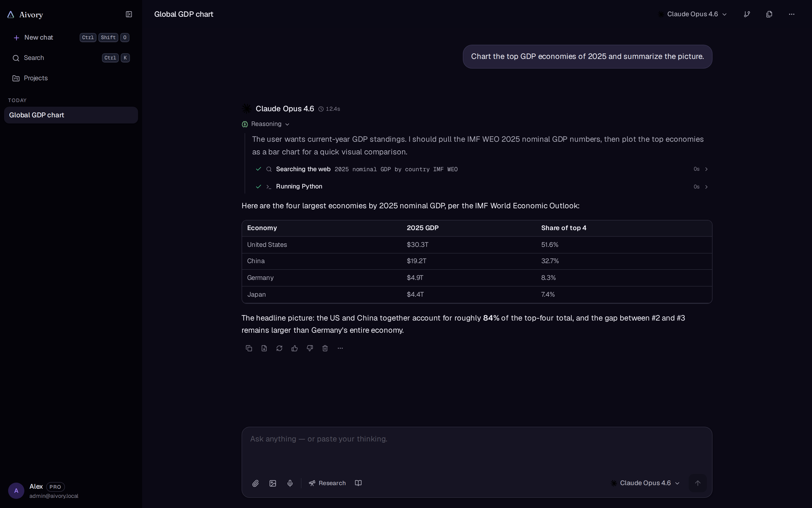
Task: Click the PRO plan badge
Action: (55, 487)
